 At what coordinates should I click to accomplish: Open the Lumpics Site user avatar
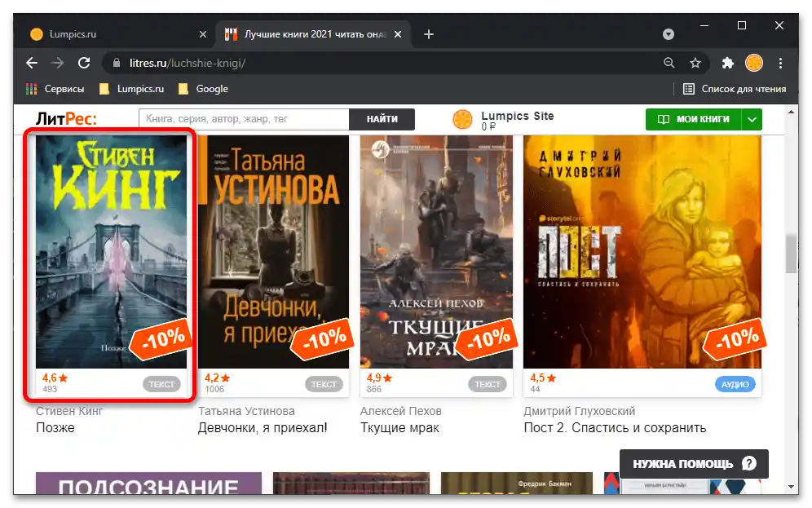[x=462, y=120]
